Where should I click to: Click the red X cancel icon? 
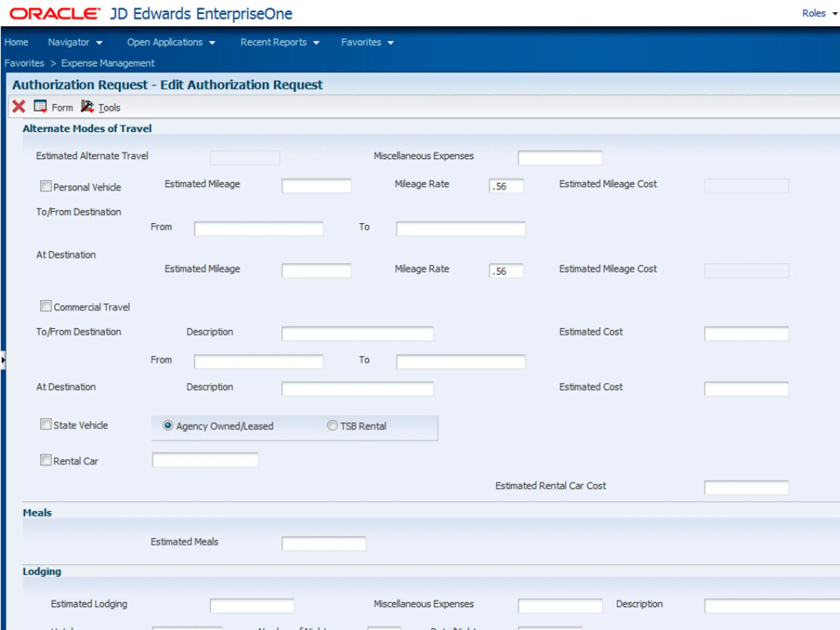(19, 107)
